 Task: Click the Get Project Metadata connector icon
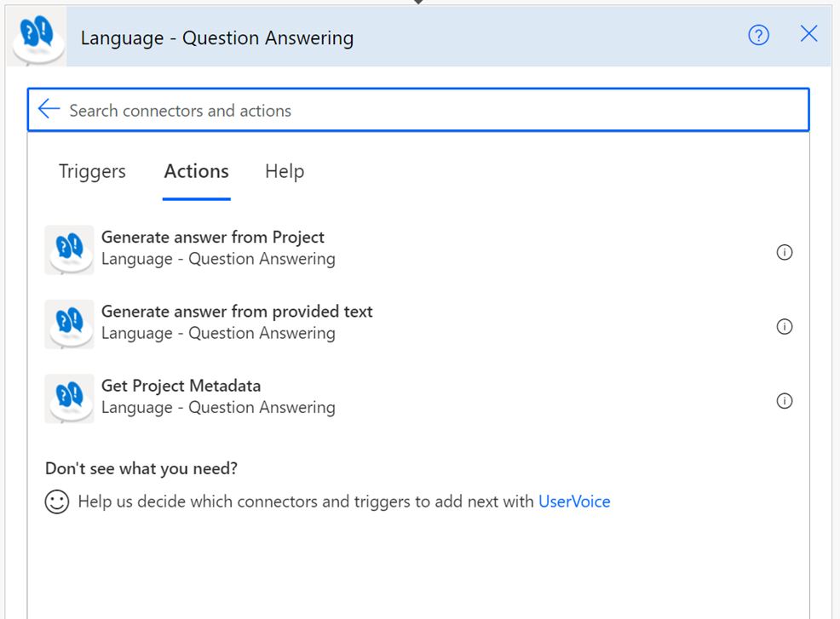pyautogui.click(x=69, y=399)
